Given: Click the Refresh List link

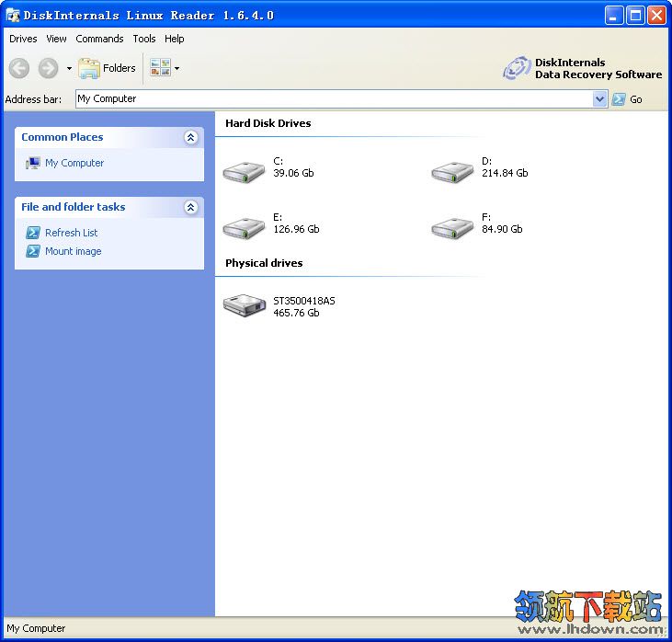Looking at the screenshot, I should [72, 233].
